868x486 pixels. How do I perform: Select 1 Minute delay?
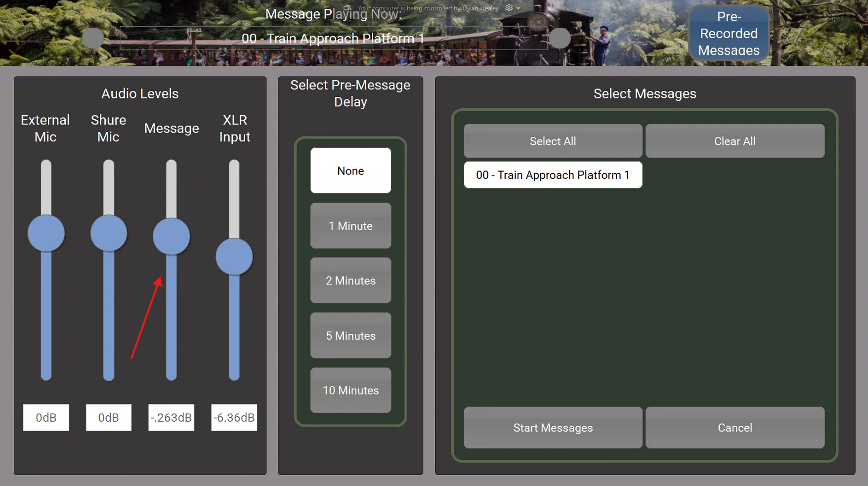[x=350, y=226]
